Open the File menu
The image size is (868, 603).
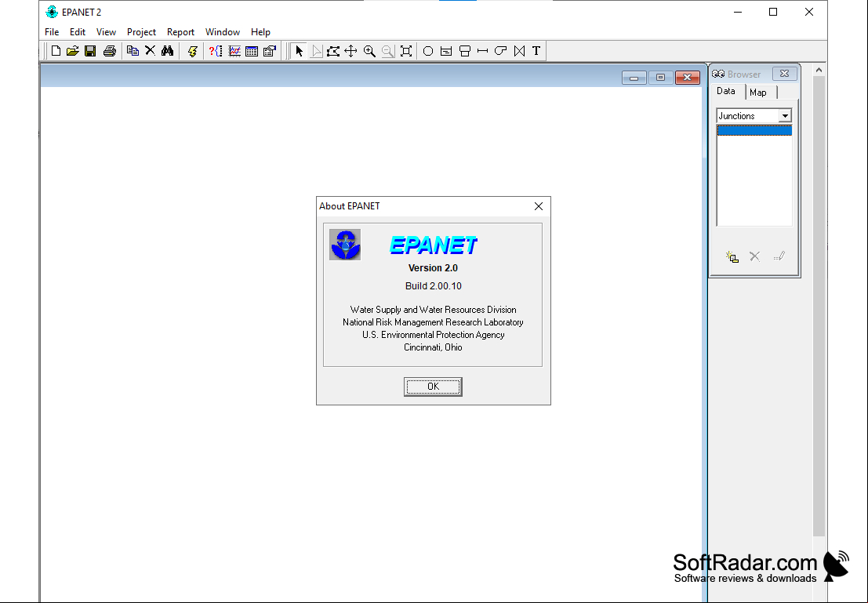pos(52,32)
